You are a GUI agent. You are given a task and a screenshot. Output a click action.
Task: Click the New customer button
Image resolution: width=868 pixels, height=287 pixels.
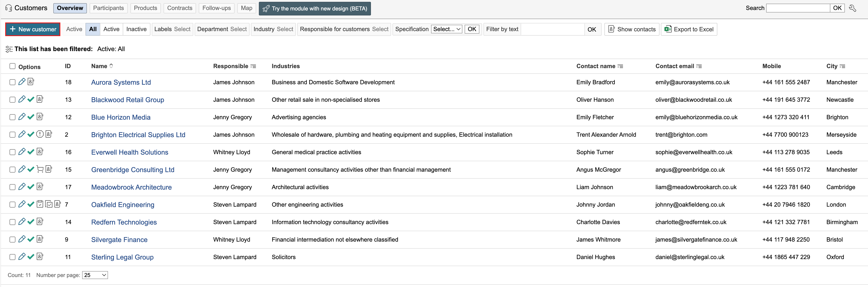(33, 29)
